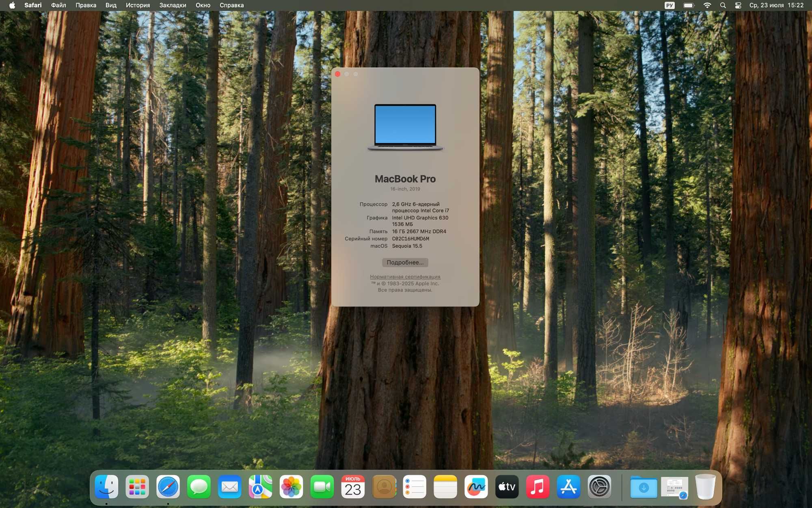Launch Freeform from the Dock
This screenshot has width=812, height=508.
tap(477, 486)
